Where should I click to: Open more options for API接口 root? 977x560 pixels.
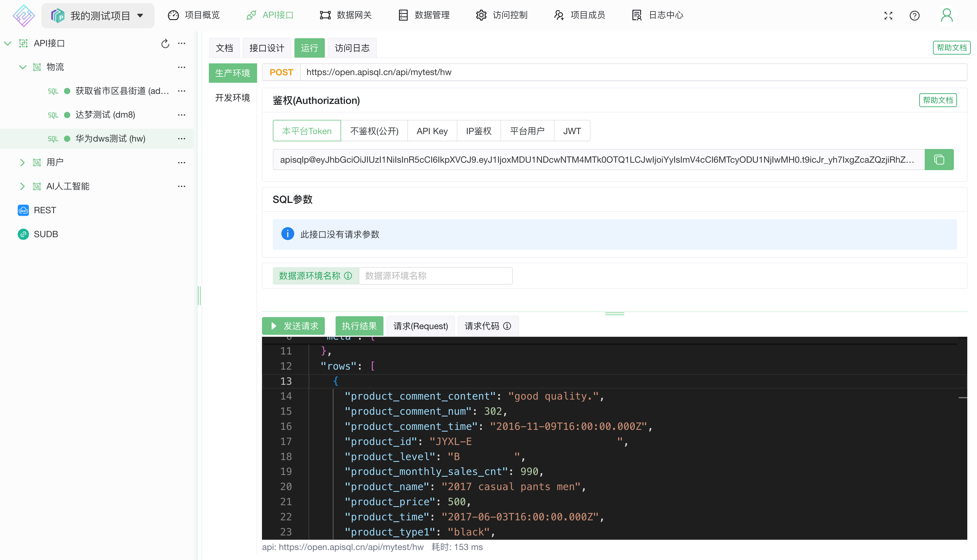pyautogui.click(x=182, y=43)
